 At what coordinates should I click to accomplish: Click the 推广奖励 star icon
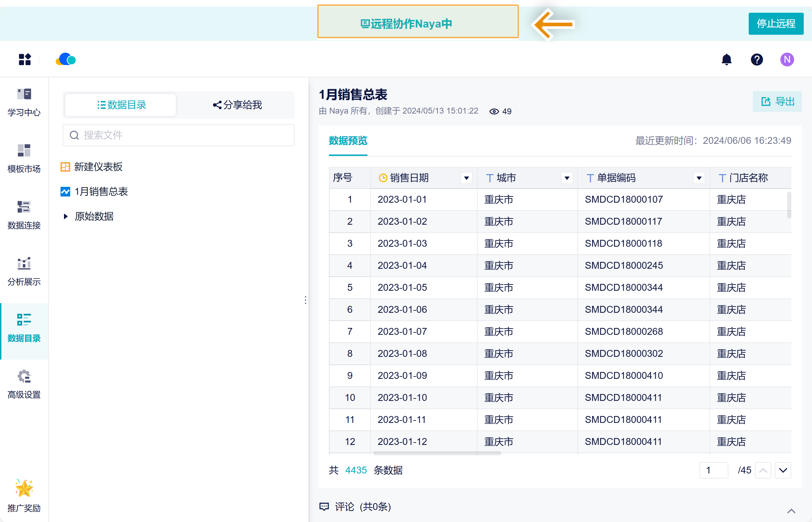[x=24, y=489]
